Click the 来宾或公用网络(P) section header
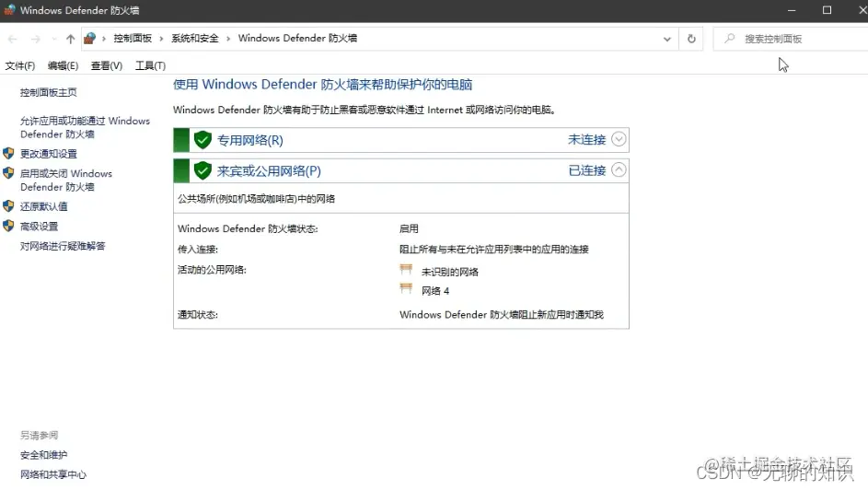 pos(401,170)
